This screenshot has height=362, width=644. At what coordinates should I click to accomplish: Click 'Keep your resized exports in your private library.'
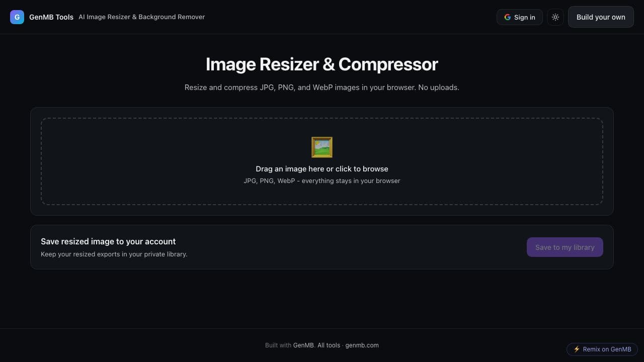pyautogui.click(x=114, y=254)
